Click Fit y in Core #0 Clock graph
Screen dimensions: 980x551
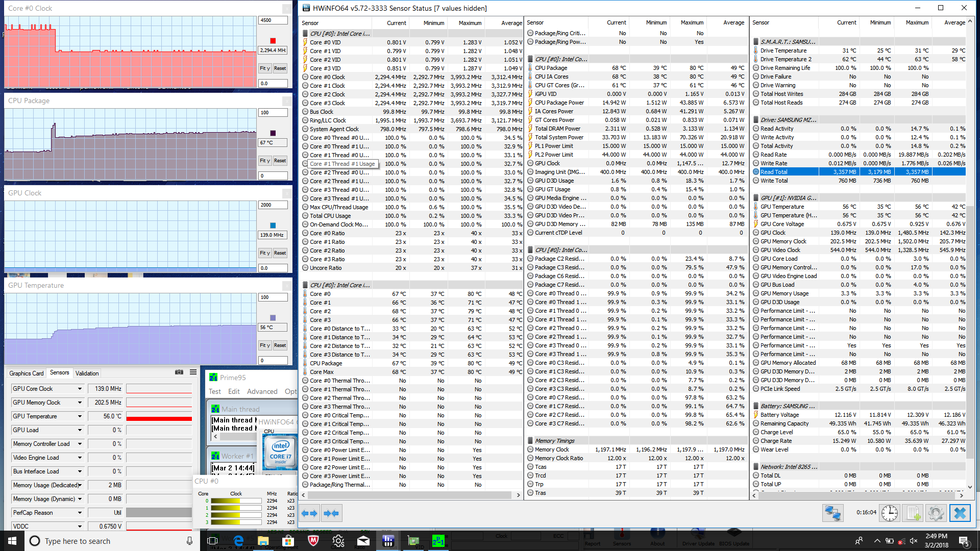[265, 68]
